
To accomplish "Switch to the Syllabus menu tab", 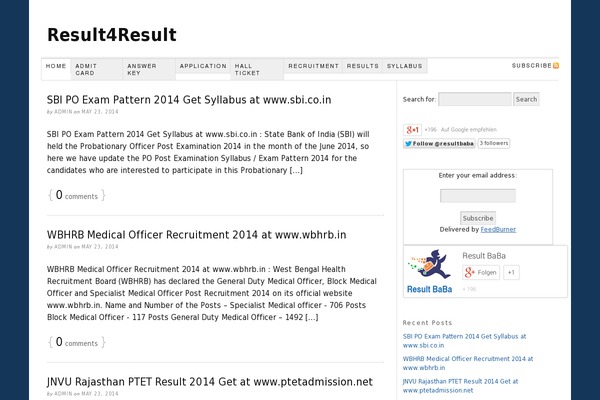I will pos(404,66).
